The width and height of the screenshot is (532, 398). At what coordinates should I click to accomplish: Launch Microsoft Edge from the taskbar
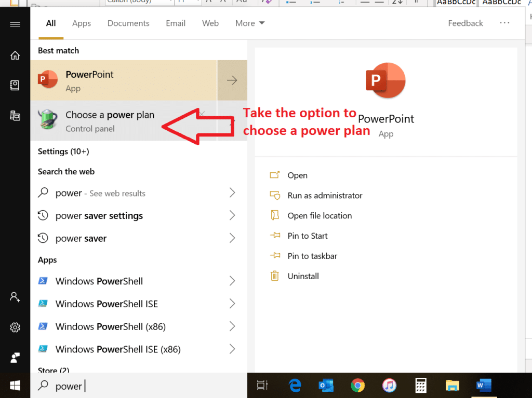point(295,386)
